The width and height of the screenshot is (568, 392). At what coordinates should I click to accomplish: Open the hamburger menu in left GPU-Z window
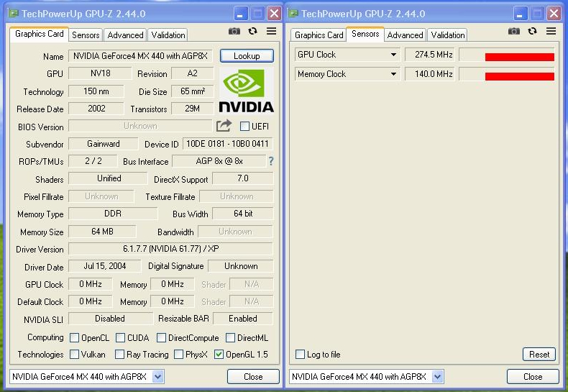coord(271,31)
